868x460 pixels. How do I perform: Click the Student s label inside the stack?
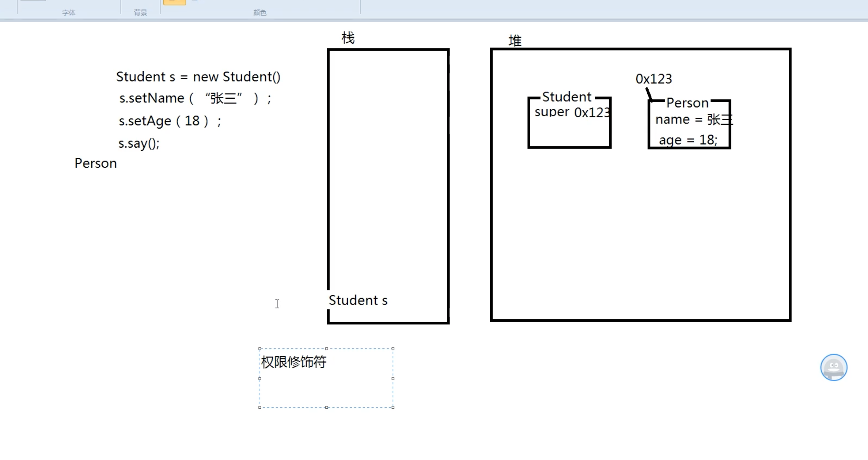pyautogui.click(x=358, y=300)
